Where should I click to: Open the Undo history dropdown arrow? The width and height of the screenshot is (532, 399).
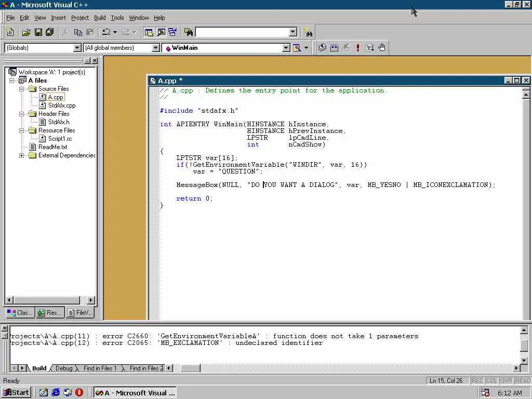tap(115, 32)
